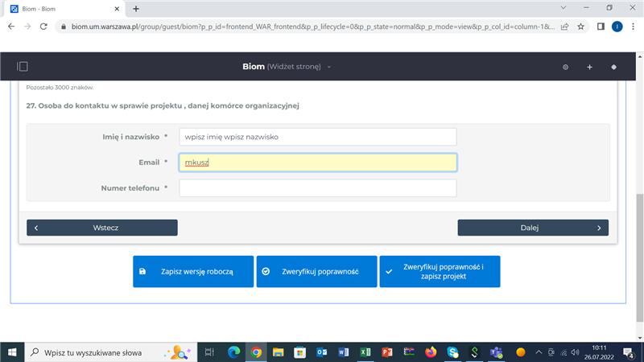
Task: Open the gear settings icon in Biom header
Action: tap(565, 67)
